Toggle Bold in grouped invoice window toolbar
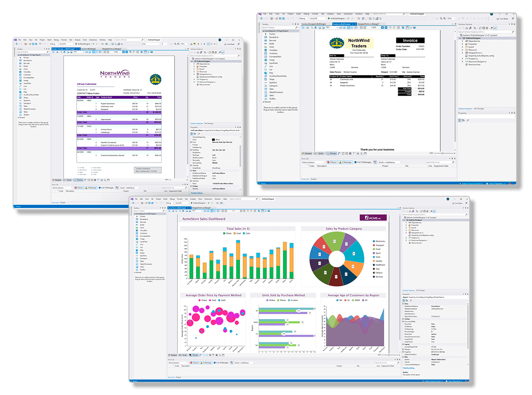Viewport: 532px width, 395px height. (198, 44)
